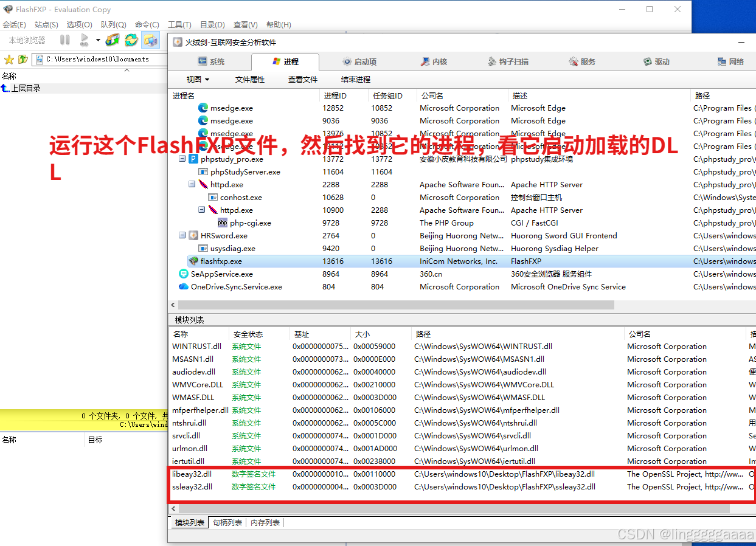Screen dimensions: 756x546
Task: Open the 查看(V) menu in FlashFXP
Action: pyautogui.click(x=245, y=25)
